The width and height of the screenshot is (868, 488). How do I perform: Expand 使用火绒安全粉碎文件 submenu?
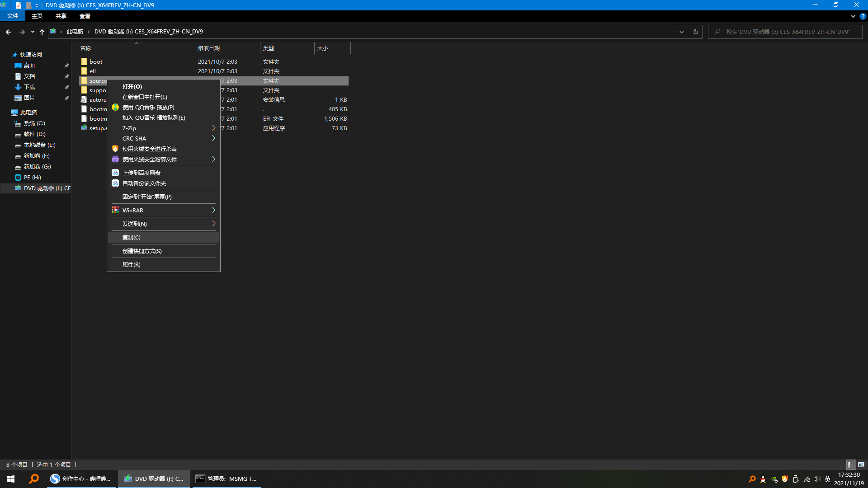point(164,159)
